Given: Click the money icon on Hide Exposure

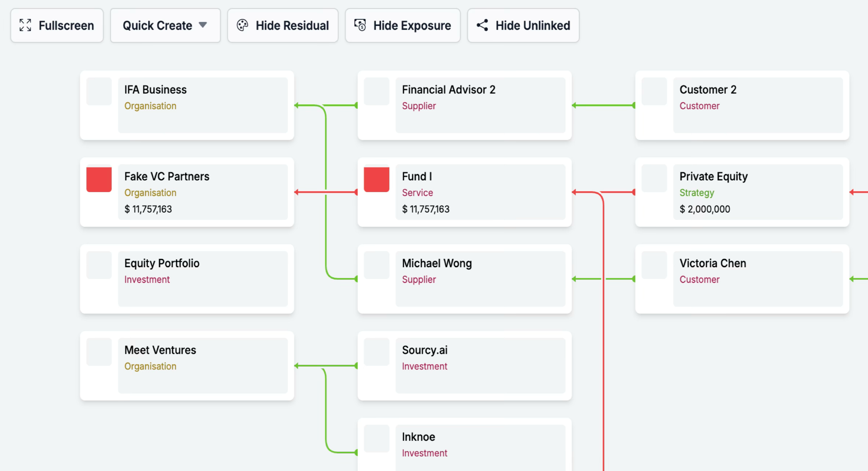Looking at the screenshot, I should [x=360, y=25].
